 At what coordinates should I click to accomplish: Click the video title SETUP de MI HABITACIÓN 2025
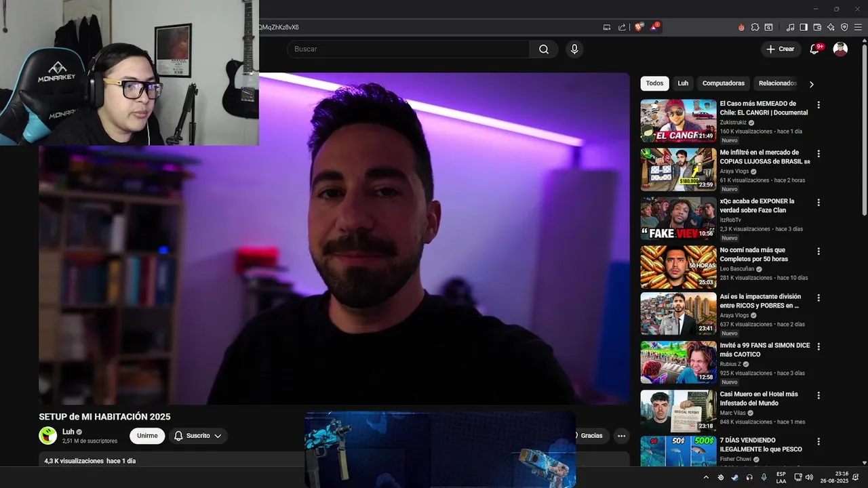(104, 417)
